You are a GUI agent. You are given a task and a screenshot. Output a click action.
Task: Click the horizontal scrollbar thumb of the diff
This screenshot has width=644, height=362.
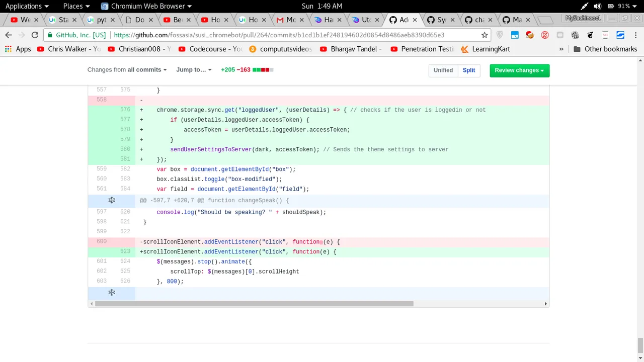tap(254, 304)
